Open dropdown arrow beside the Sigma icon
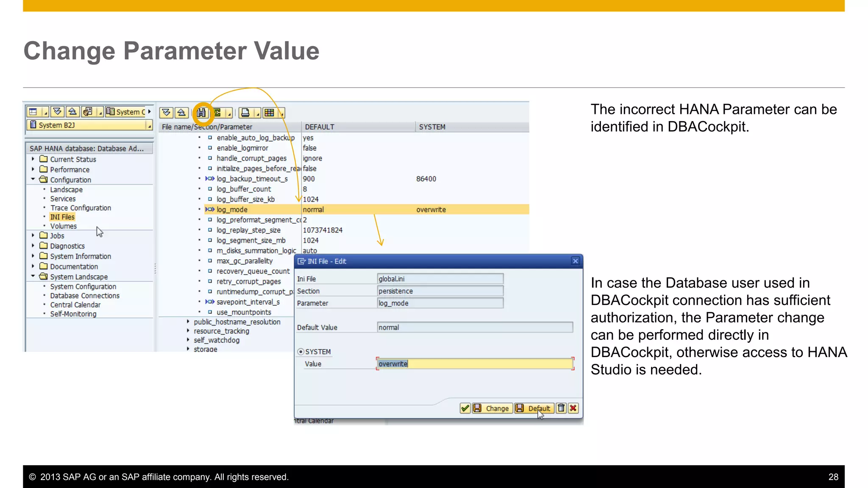The height and width of the screenshot is (488, 868). point(229,114)
